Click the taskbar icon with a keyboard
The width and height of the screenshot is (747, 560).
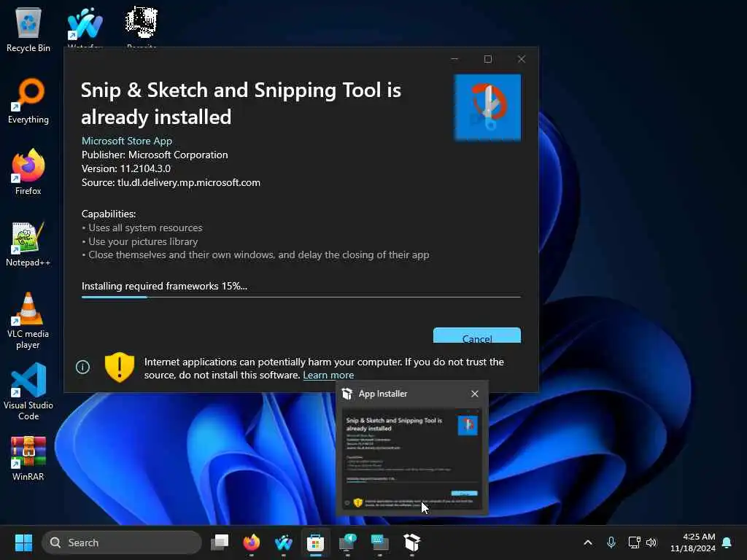pos(379,542)
